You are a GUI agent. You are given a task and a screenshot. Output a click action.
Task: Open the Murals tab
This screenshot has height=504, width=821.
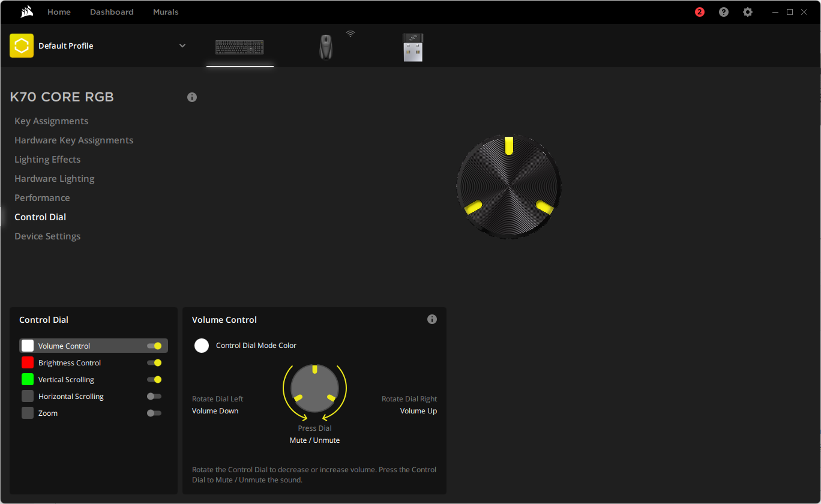point(166,12)
